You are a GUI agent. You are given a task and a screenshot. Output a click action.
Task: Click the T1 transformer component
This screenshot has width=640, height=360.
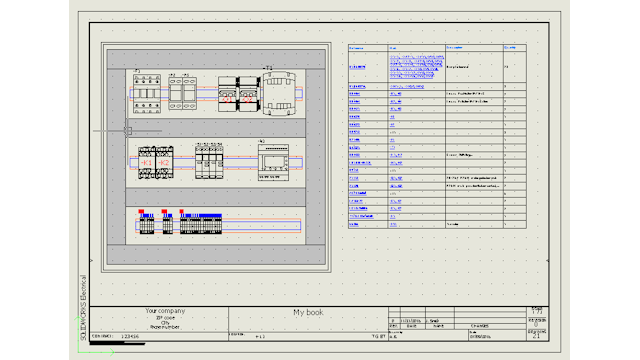pyautogui.click(x=279, y=93)
